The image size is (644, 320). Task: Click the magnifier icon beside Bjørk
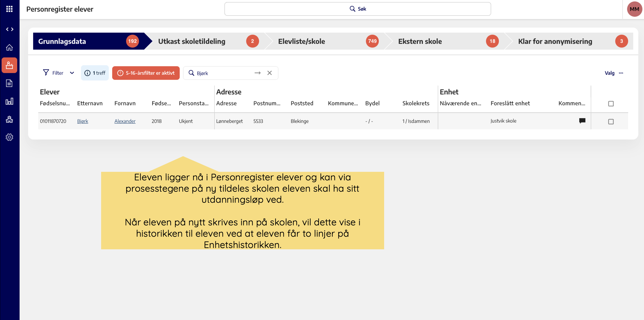click(191, 73)
